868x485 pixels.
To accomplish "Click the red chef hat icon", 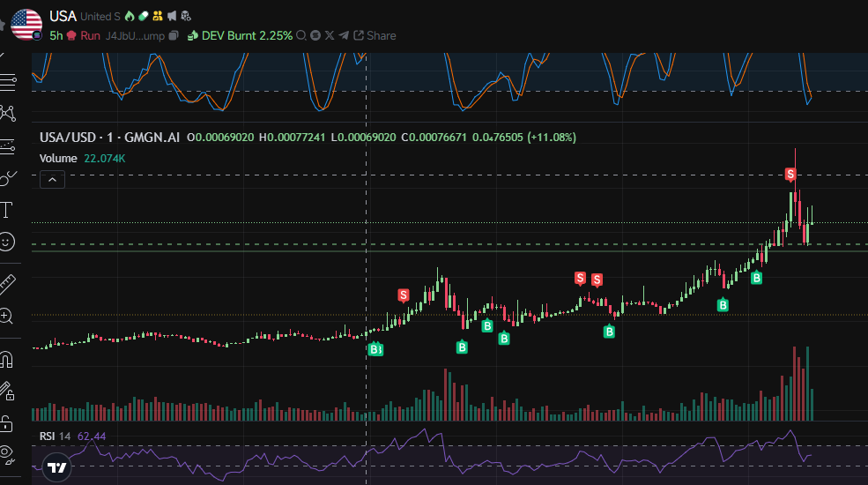I will (x=71, y=35).
